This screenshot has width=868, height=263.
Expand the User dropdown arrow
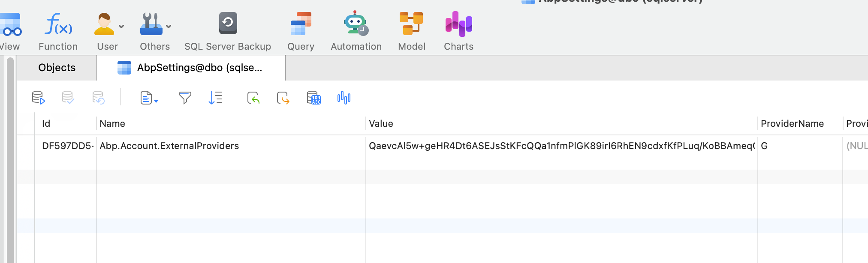click(121, 27)
